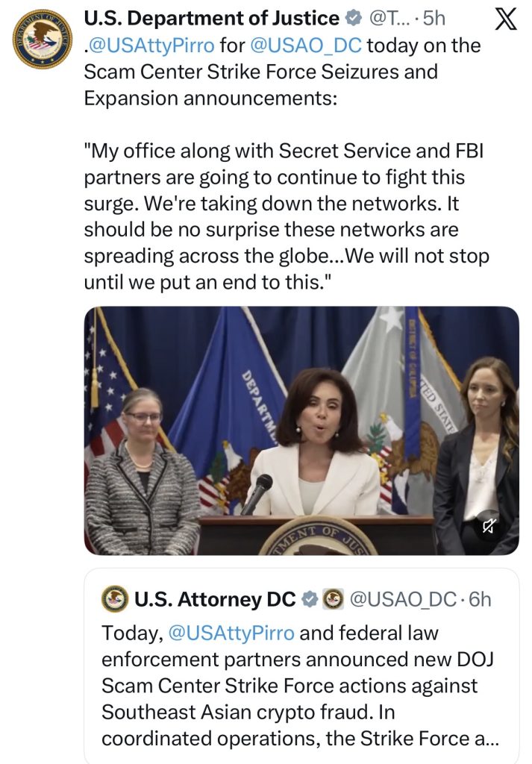
Task: Click the verified badge beside U.S. Department of Justice
Action: click(353, 19)
